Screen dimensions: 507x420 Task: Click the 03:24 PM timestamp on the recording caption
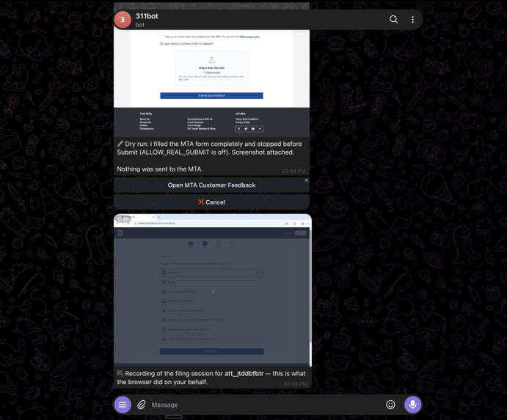[296, 384]
